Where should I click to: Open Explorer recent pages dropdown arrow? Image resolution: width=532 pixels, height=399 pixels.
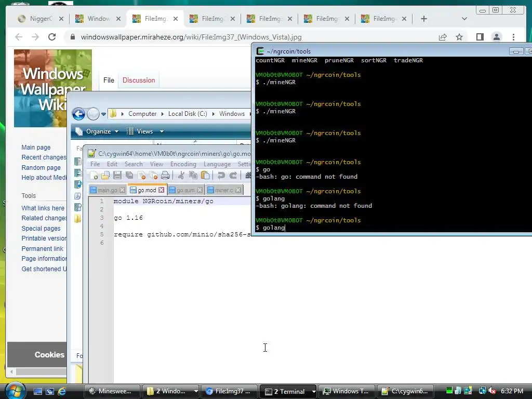point(103,114)
